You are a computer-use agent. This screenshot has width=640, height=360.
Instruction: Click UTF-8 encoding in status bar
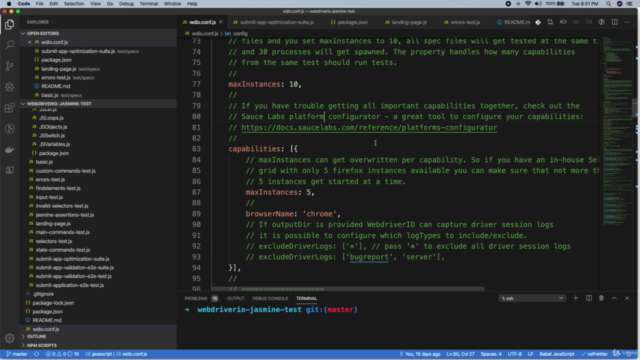click(514, 354)
